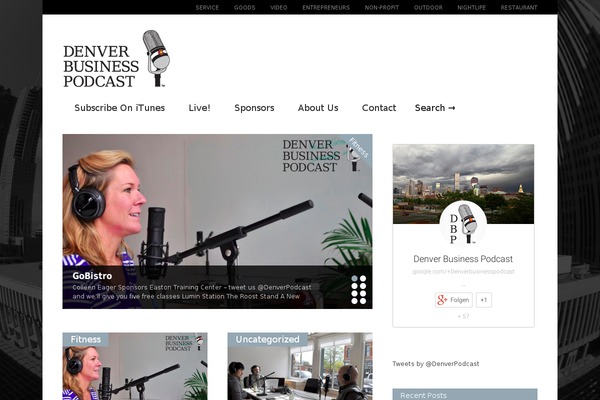
Task: Open SERVICE category in top bar
Action: pyautogui.click(x=207, y=7)
